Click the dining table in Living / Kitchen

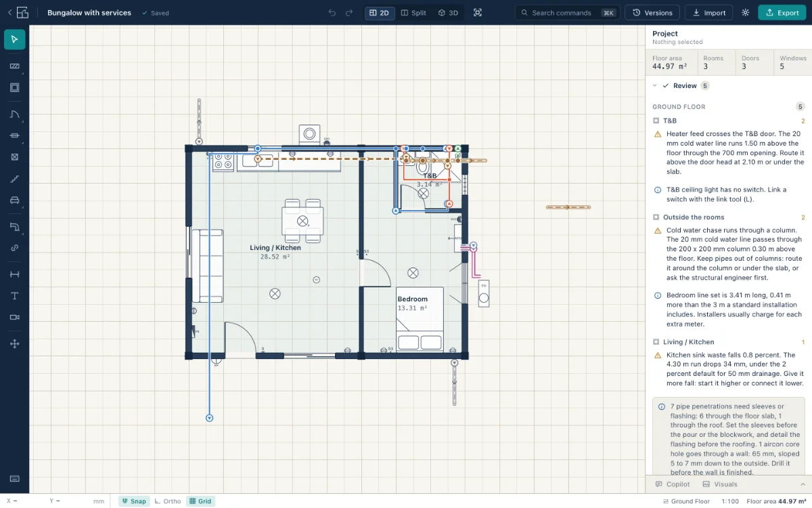302,221
